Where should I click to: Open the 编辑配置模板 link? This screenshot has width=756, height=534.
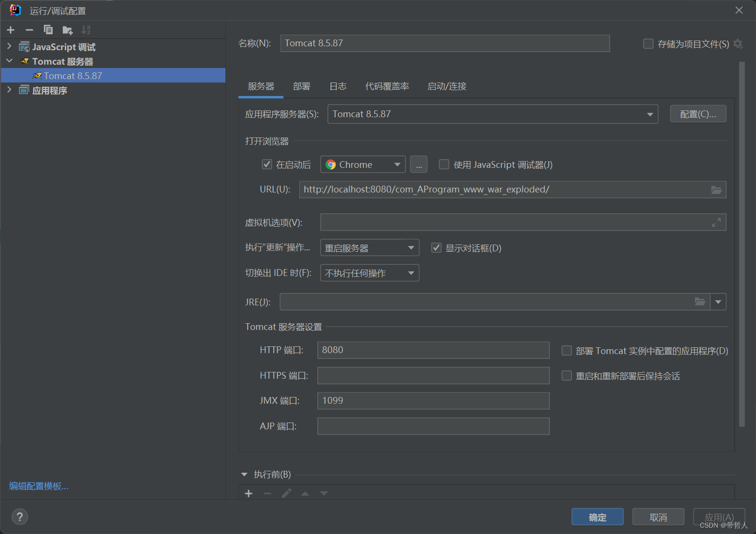pos(39,486)
